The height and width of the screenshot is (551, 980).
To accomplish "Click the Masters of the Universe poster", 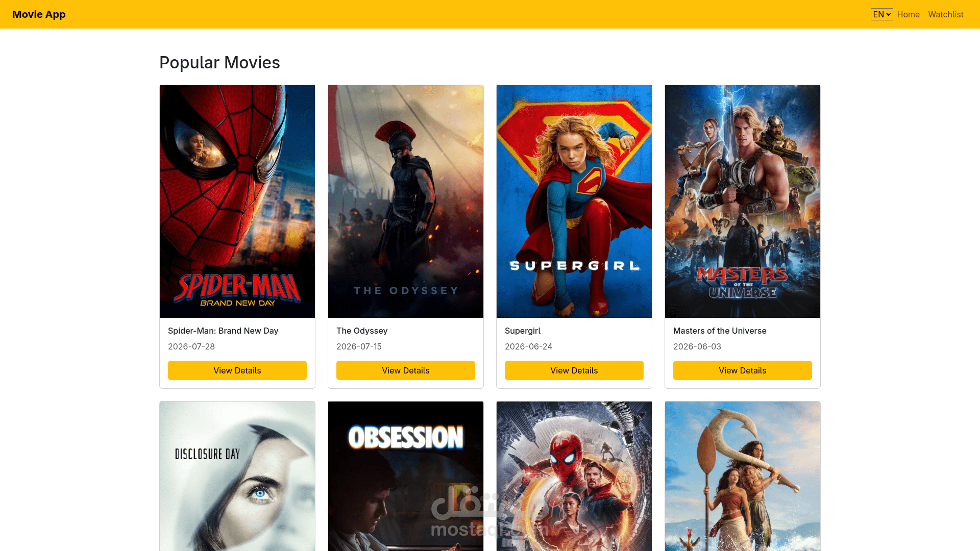I will click(743, 202).
